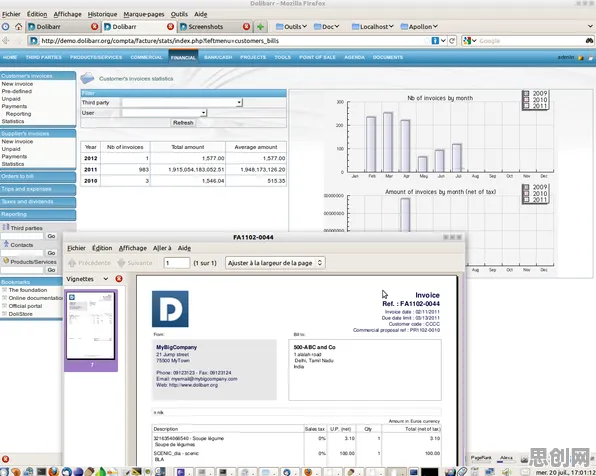The width and height of the screenshot is (596, 476).
Task: Go to previous page with Précédente
Action: click(89, 263)
